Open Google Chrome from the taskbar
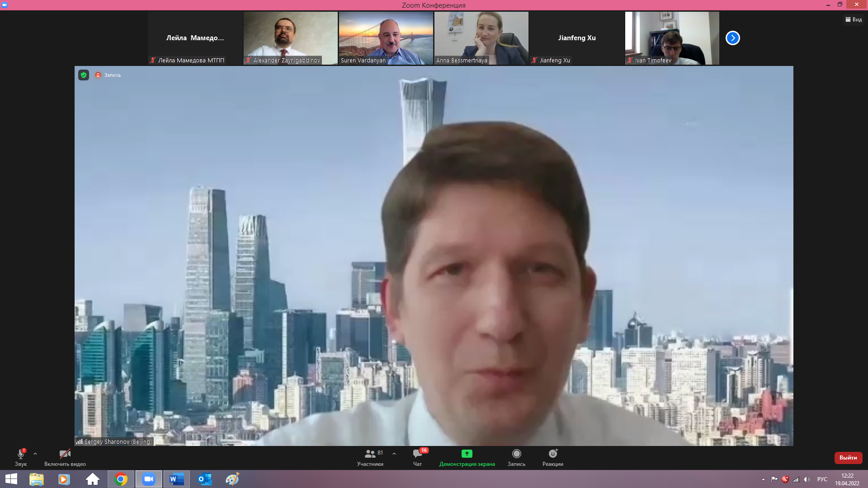868x488 pixels. 121,479
